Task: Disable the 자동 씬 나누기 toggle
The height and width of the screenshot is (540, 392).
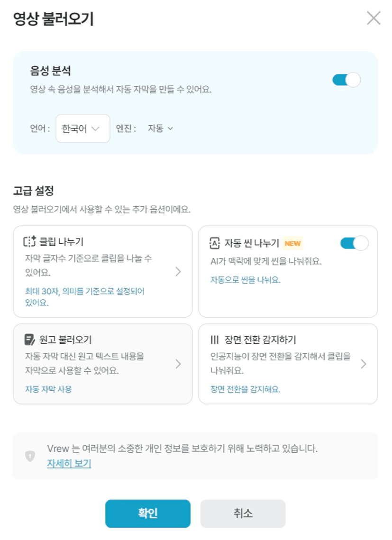Action: coord(354,243)
